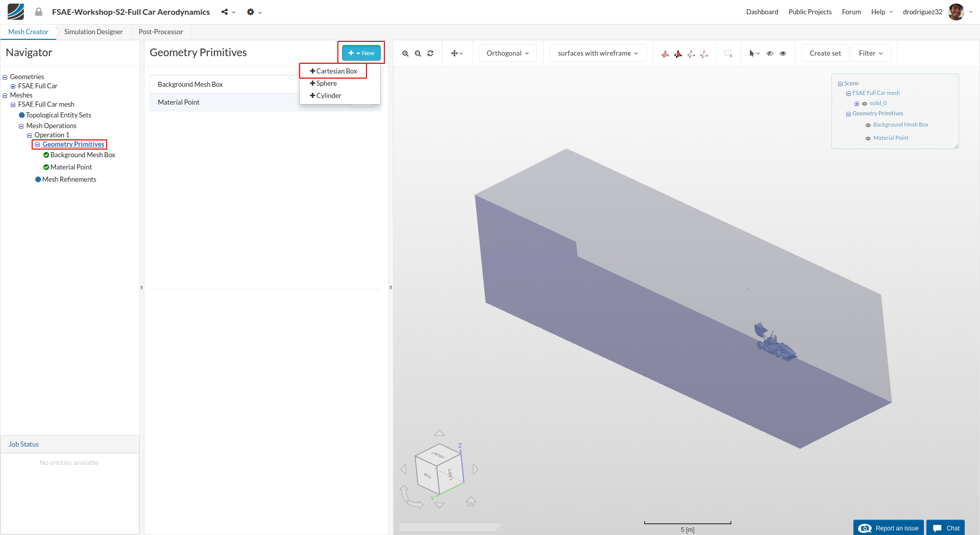Open the Help dropdown menu
The width and height of the screenshot is (980, 535).
(x=882, y=12)
